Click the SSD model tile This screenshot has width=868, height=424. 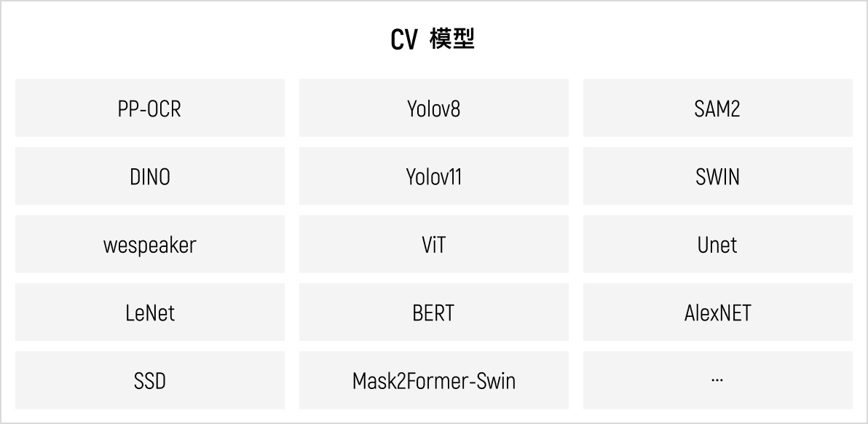[149, 380]
